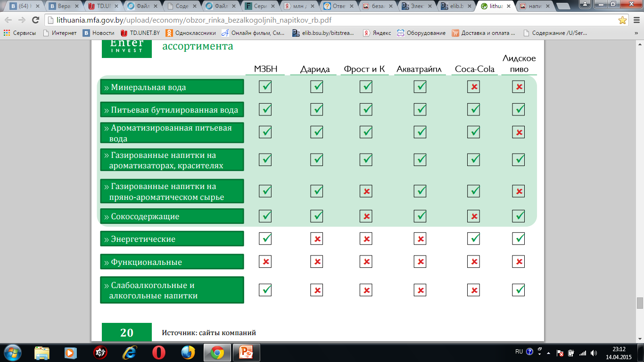This screenshot has width=644, height=362.
Task: Click Фрост и К cross for Сокосодержащие
Action: [x=366, y=216]
